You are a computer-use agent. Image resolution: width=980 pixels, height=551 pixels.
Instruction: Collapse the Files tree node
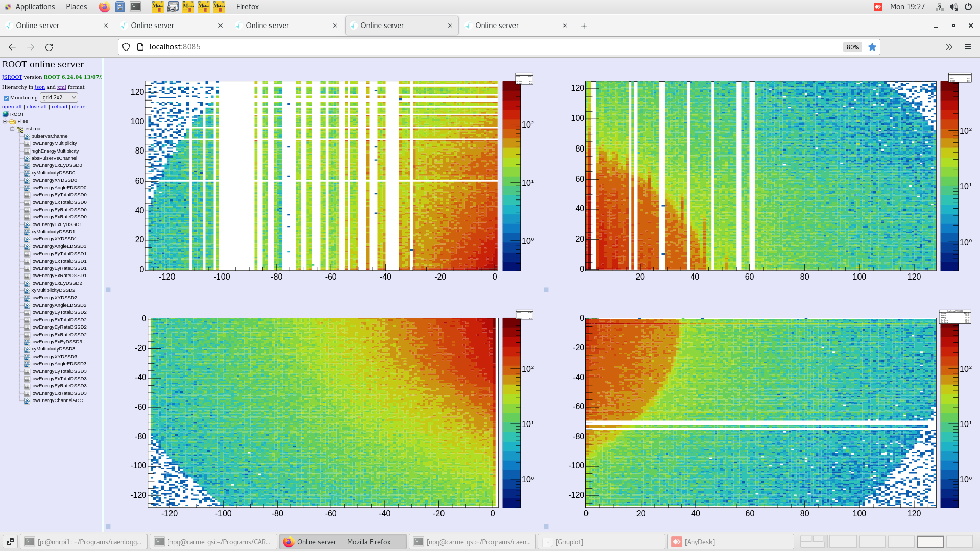click(5, 121)
